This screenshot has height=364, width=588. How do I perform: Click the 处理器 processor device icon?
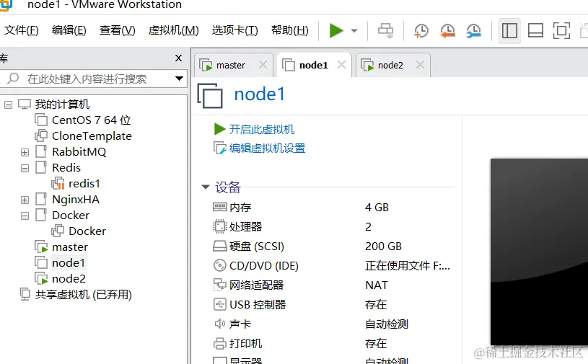point(220,226)
